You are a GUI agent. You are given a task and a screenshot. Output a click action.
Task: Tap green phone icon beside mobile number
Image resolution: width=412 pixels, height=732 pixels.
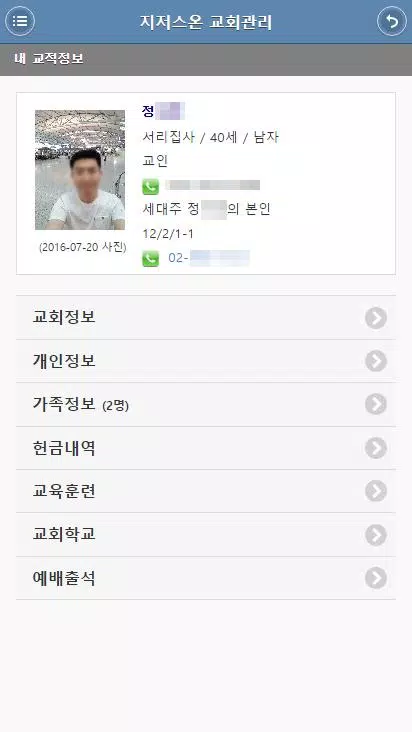pos(151,187)
